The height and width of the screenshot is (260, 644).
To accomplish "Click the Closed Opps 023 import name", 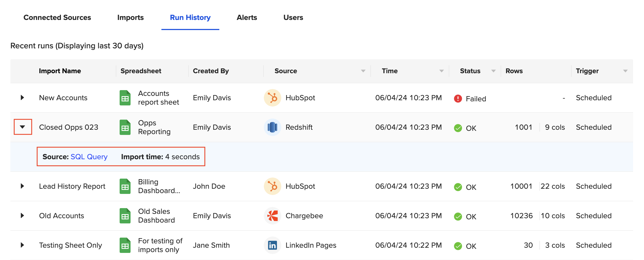I will (x=69, y=127).
